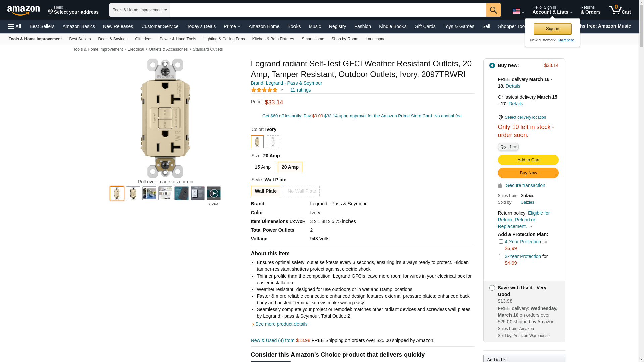This screenshot has width=644, height=362.
Task: Click the five-star rating icons
Action: tap(264, 90)
